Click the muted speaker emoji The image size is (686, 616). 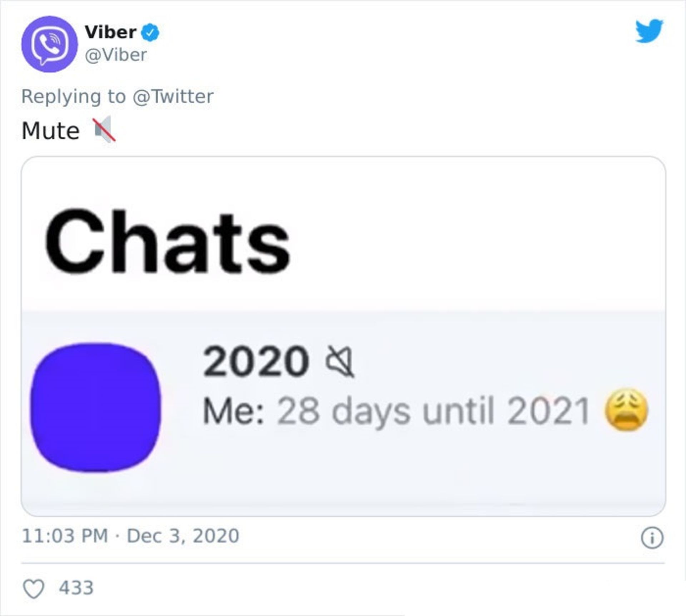pyautogui.click(x=104, y=130)
